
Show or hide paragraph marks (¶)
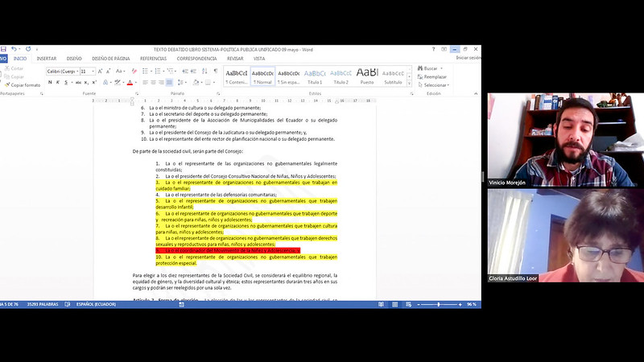coord(216,72)
